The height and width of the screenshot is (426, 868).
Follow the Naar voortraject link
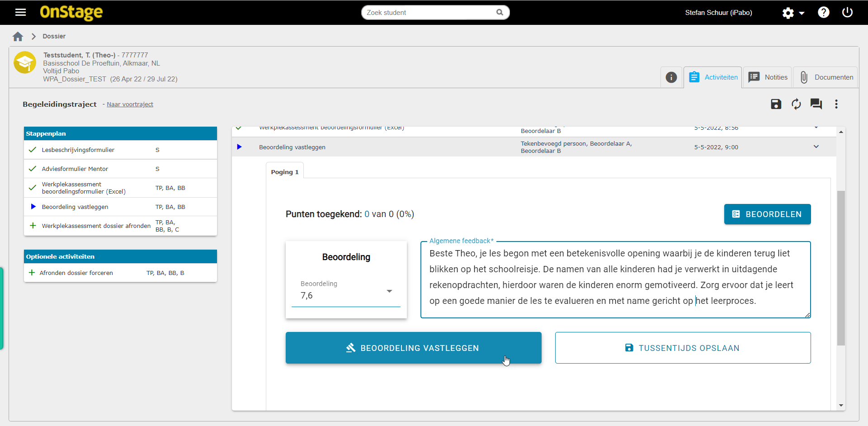coord(130,104)
